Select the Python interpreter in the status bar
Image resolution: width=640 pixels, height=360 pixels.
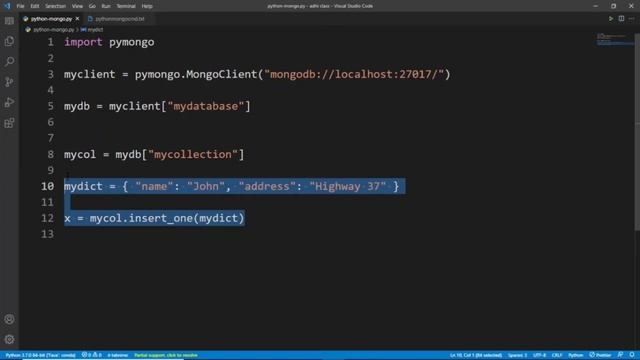point(40,355)
